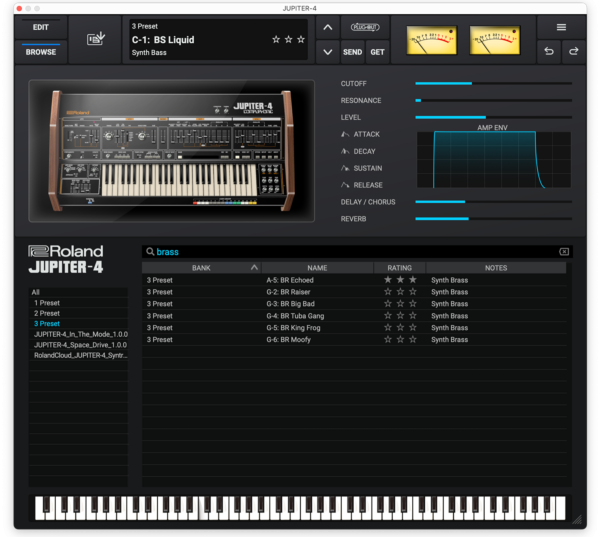Click the JUPITER-4 synth image
The height and width of the screenshot is (537, 600).
[171, 151]
